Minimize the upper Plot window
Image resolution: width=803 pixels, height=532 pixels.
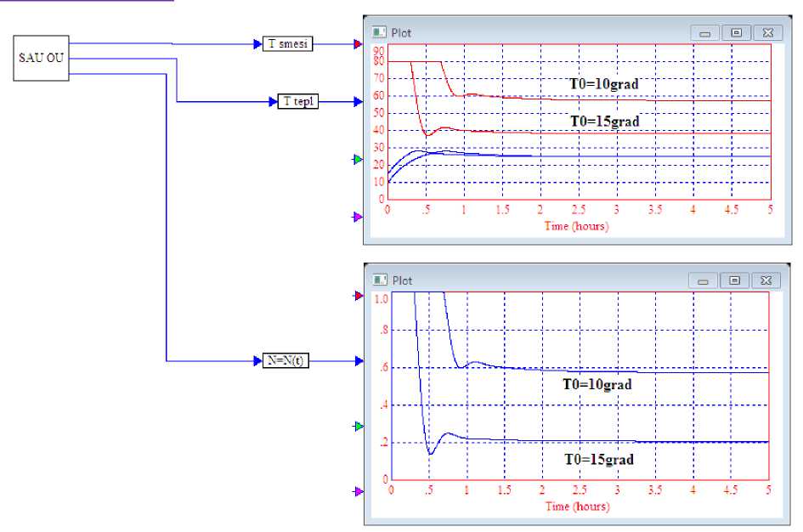(704, 33)
